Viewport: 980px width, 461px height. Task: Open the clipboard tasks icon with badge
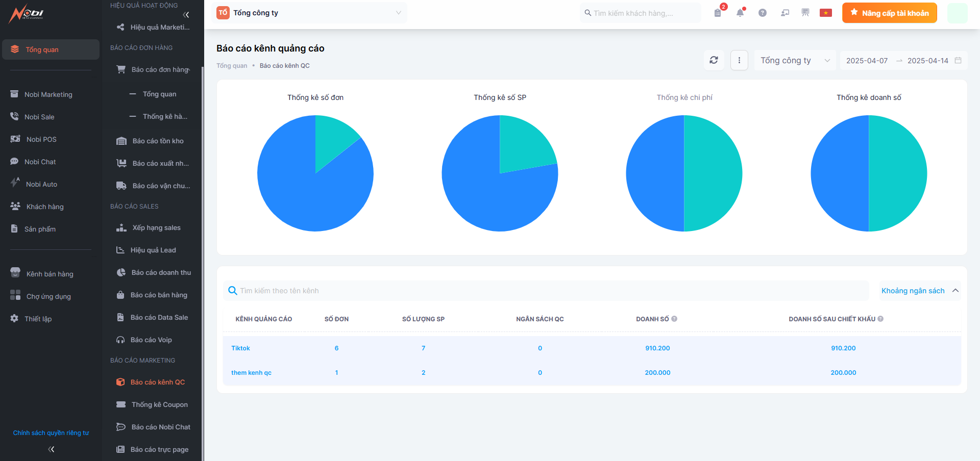point(718,13)
